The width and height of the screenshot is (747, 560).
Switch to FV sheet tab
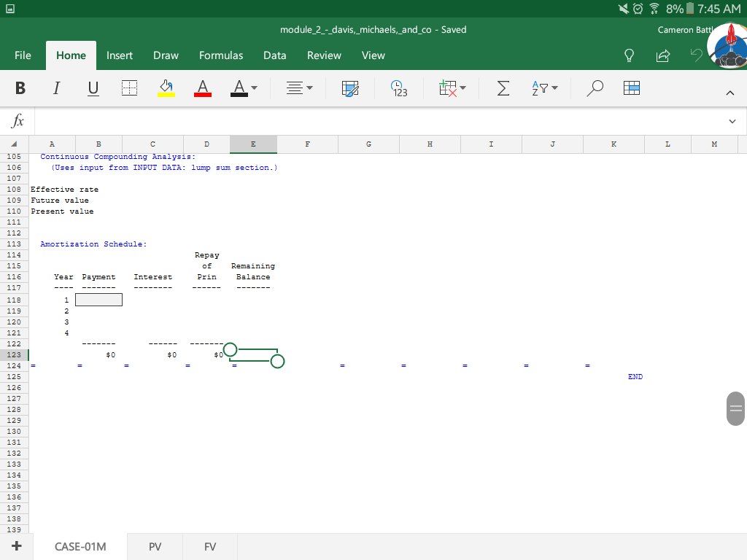(210, 547)
